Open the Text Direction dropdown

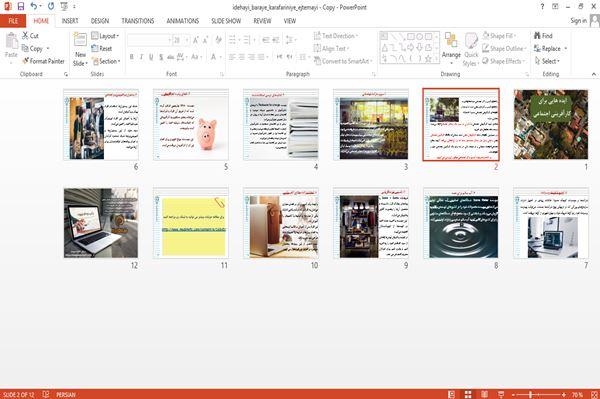[336, 36]
